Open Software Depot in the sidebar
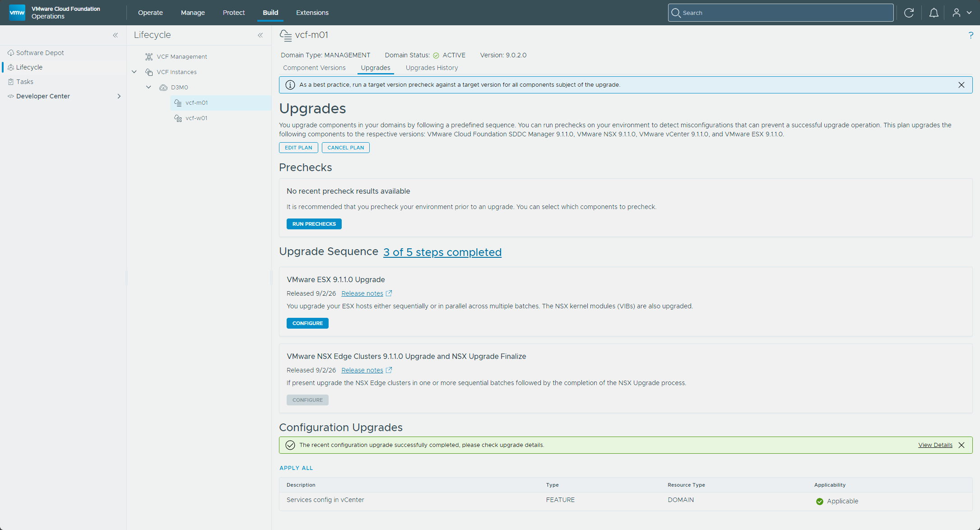The height and width of the screenshot is (530, 980). [40, 53]
